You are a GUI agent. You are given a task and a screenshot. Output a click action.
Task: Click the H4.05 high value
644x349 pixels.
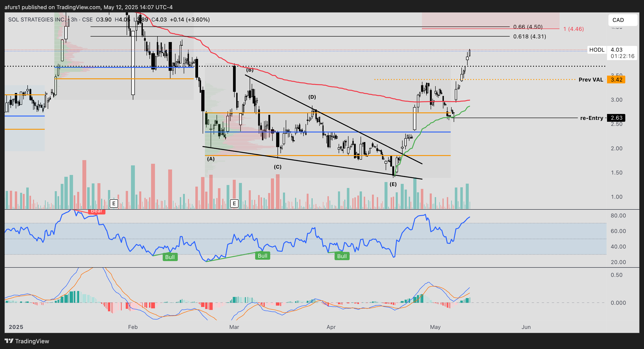123,19
